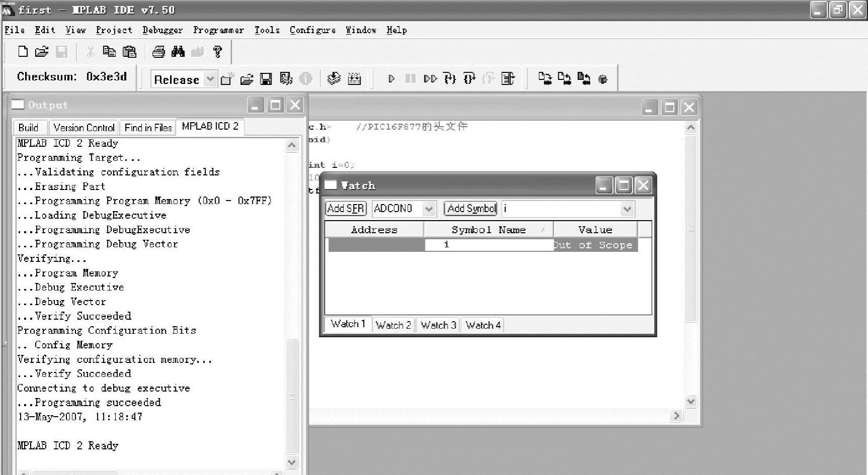Click the Build All icon
Viewport: 868px width, 475px height.
(x=355, y=79)
